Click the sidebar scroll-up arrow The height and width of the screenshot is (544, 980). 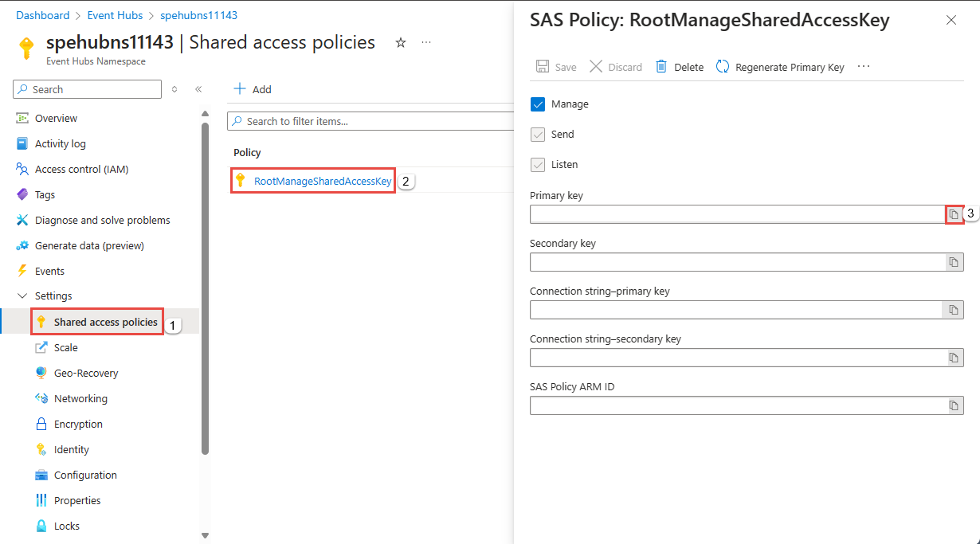pos(205,113)
